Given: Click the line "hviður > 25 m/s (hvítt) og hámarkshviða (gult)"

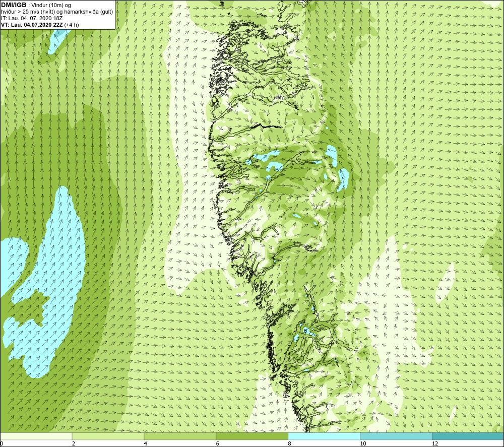Looking at the screenshot, I should [x=57, y=12].
